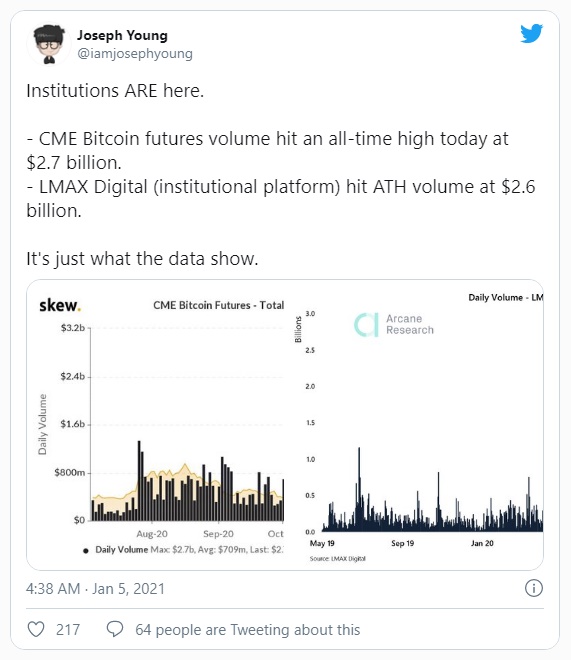The width and height of the screenshot is (571, 660).
Task: Open 64 people are Tweeting about this
Action: point(247,630)
